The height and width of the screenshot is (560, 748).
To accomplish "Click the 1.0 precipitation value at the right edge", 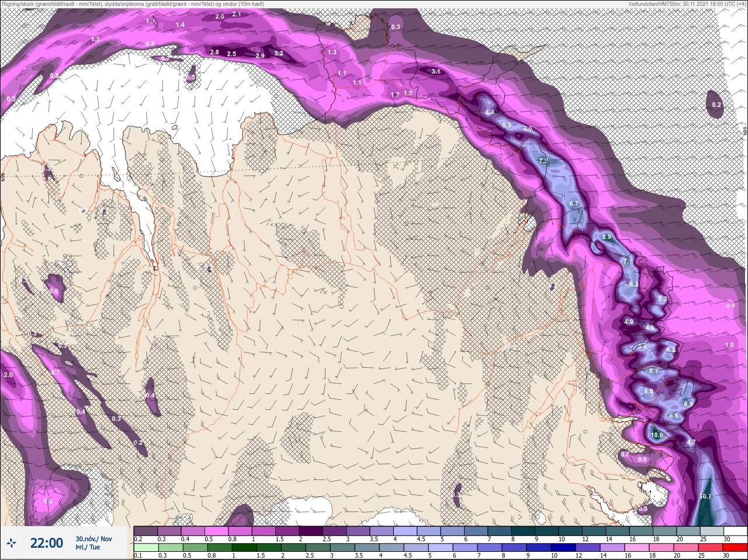I will (x=729, y=345).
